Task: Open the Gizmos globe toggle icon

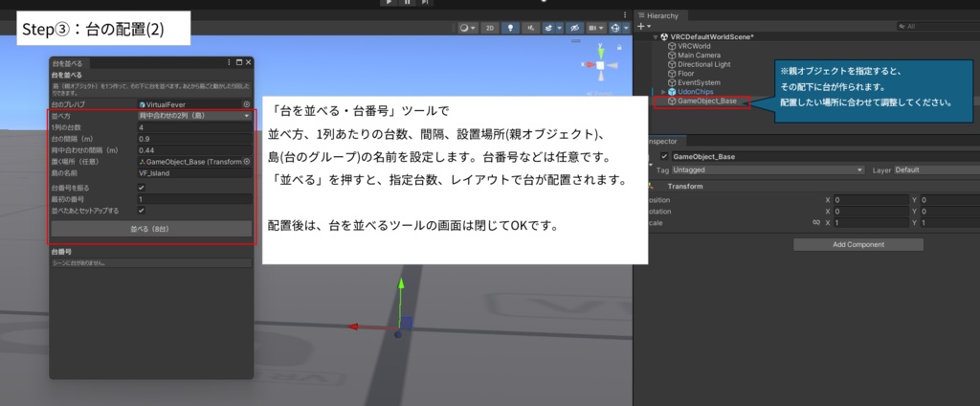Action: click(615, 28)
